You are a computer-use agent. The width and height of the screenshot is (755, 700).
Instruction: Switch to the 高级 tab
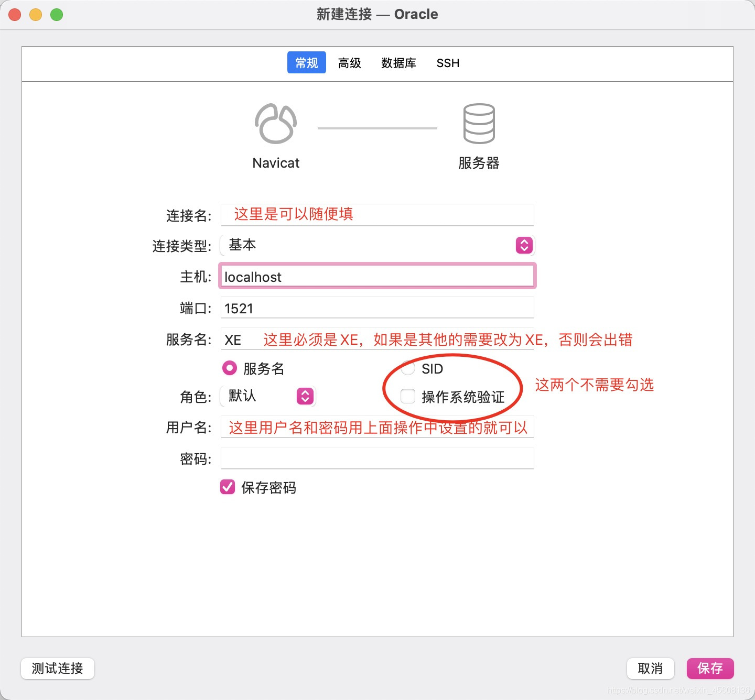(349, 63)
